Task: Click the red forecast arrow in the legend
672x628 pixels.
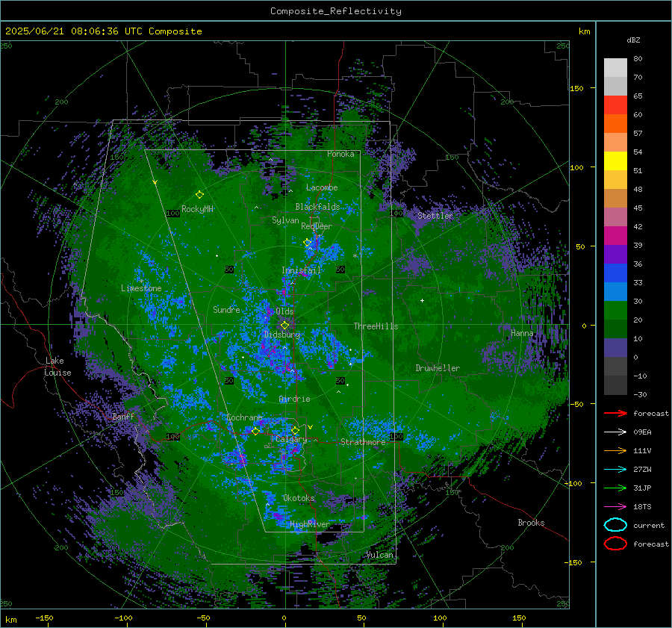Action: click(615, 413)
